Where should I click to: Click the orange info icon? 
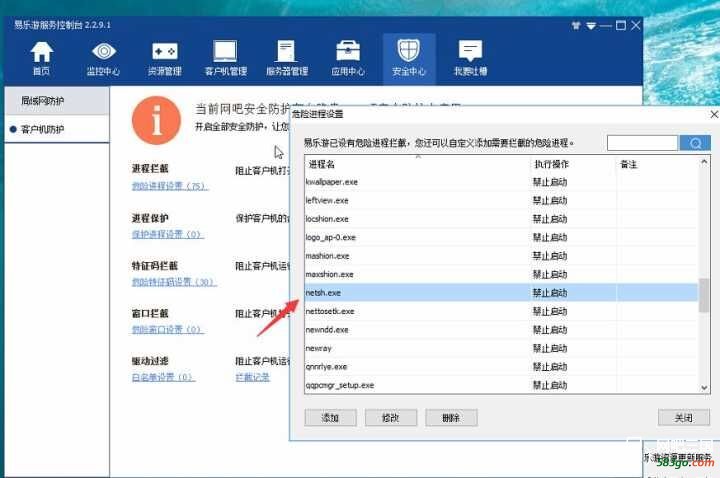[156, 120]
